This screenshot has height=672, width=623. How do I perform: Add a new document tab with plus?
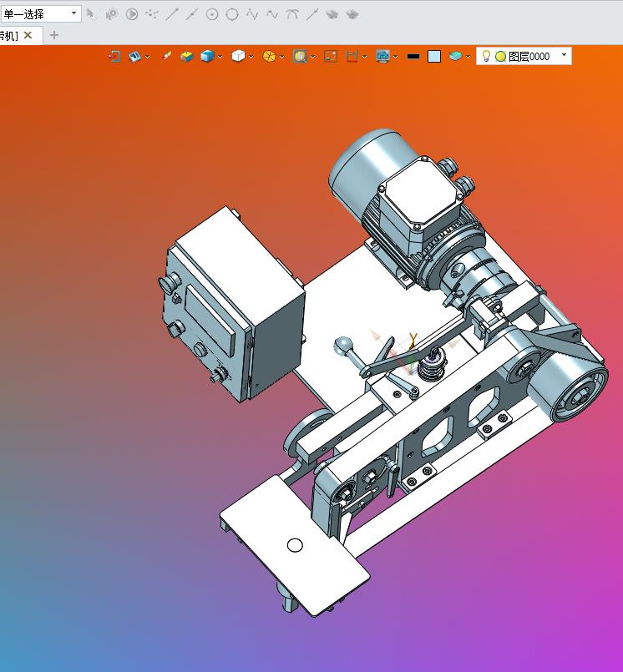pyautogui.click(x=54, y=35)
